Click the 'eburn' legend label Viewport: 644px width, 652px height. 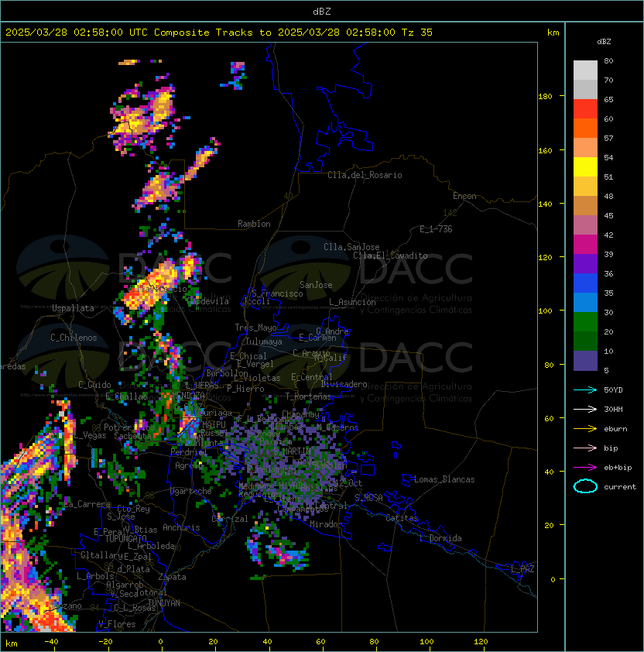coord(615,429)
